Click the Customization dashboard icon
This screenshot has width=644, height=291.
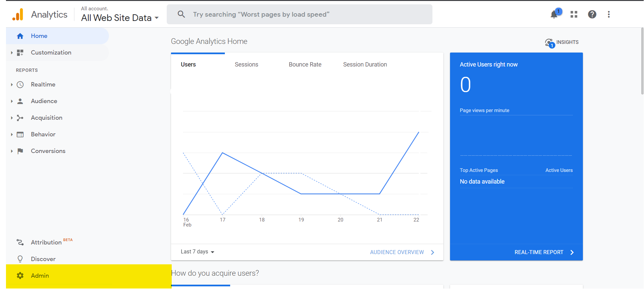[20, 53]
